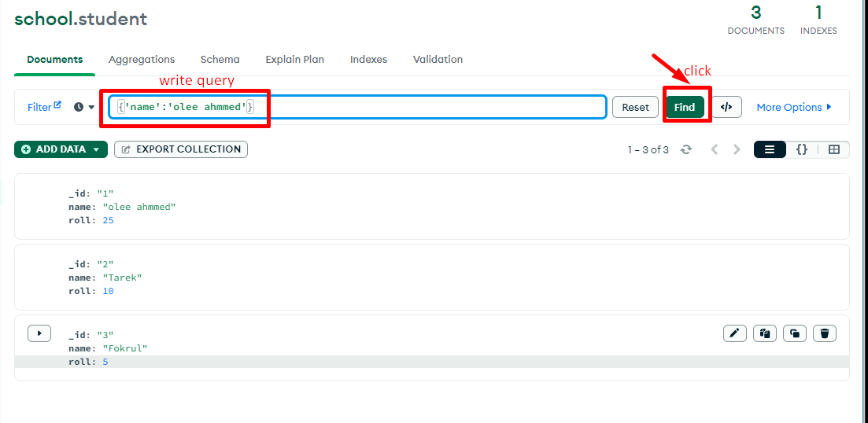The width and height of the screenshot is (868, 423).
Task: Clone document 3
Action: coord(794,333)
